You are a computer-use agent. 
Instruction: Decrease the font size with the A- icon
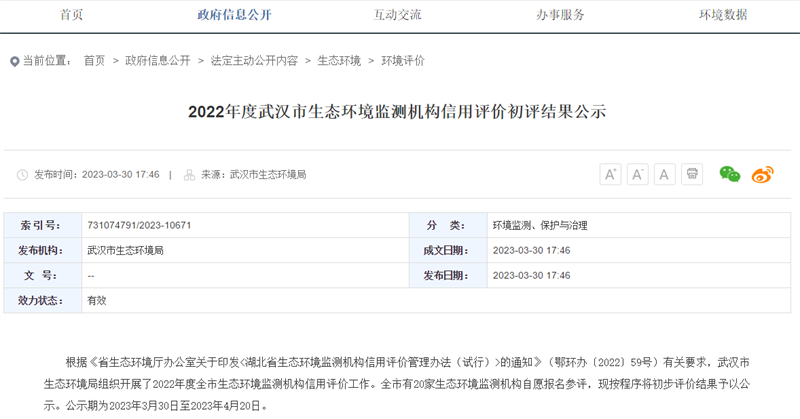tap(637, 175)
